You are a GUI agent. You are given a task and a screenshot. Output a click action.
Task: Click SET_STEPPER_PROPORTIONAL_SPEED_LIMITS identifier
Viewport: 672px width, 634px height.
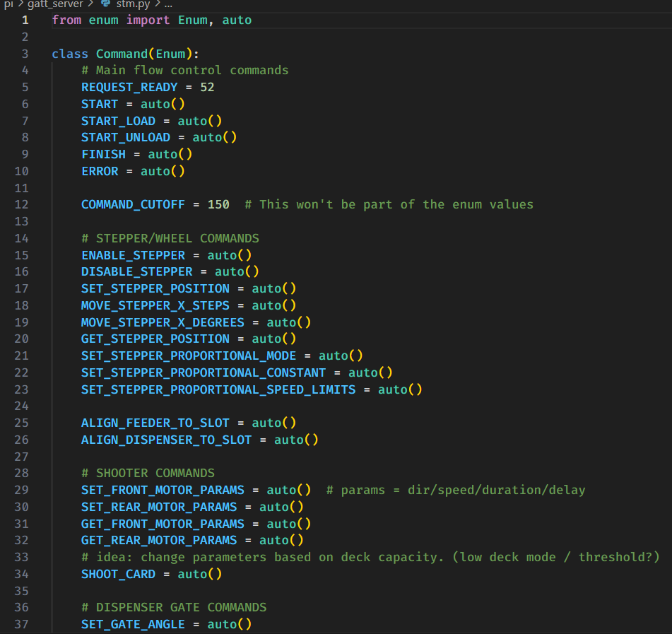(218, 389)
